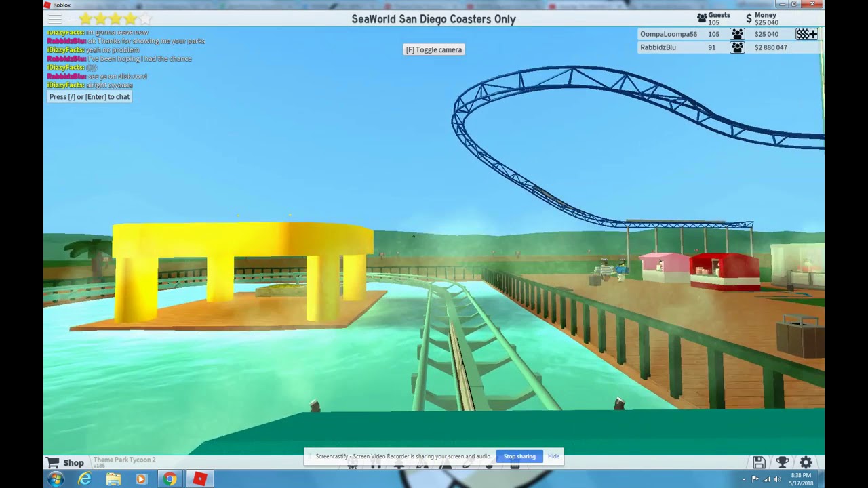Click the [F] Toggle camera button
This screenshot has width=868, height=488.
(x=434, y=49)
